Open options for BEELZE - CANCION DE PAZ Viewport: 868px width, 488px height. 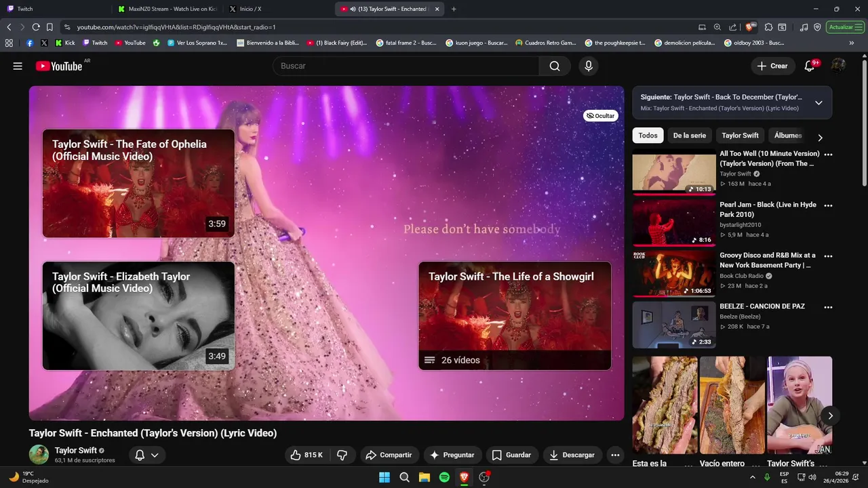(x=828, y=307)
